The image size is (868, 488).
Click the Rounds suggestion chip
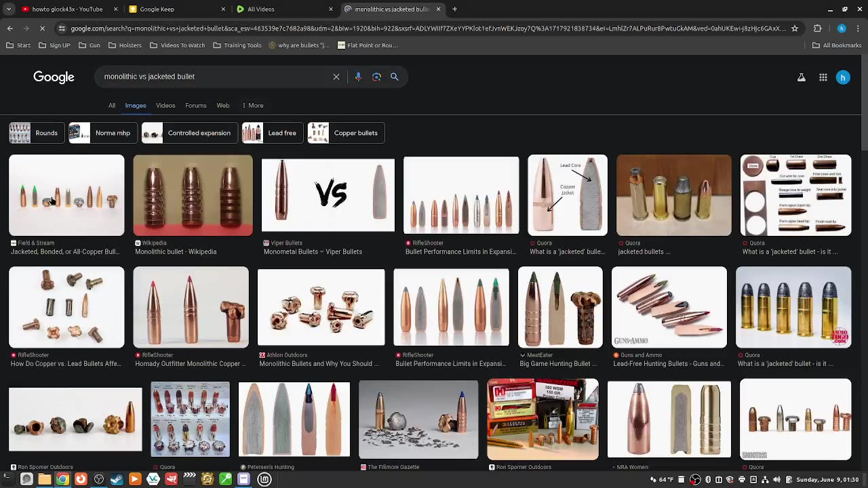click(x=37, y=133)
